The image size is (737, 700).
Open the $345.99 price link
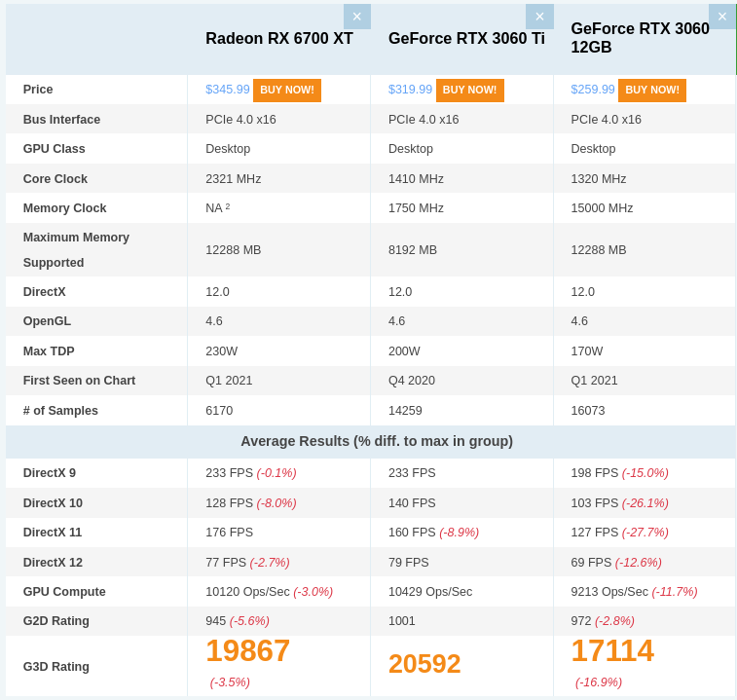click(227, 90)
